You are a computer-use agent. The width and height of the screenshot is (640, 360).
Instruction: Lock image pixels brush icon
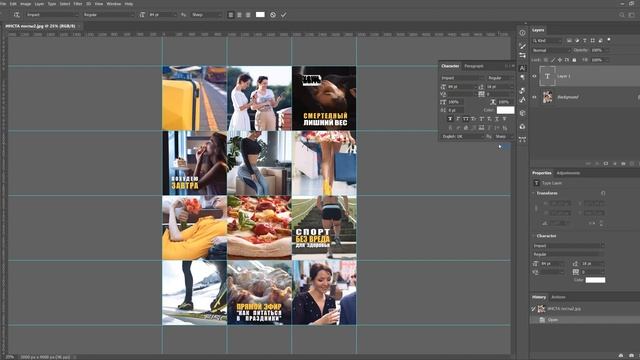[x=553, y=60]
